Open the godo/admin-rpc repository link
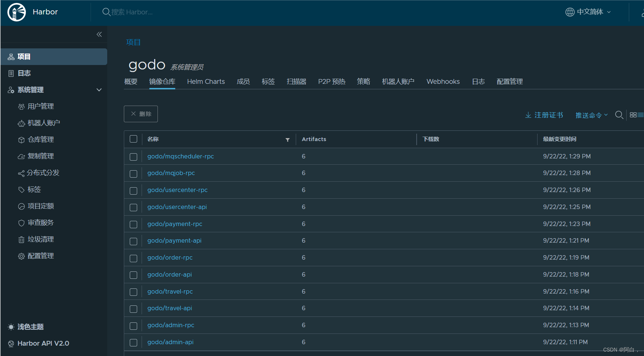This screenshot has height=356, width=644. pos(171,325)
